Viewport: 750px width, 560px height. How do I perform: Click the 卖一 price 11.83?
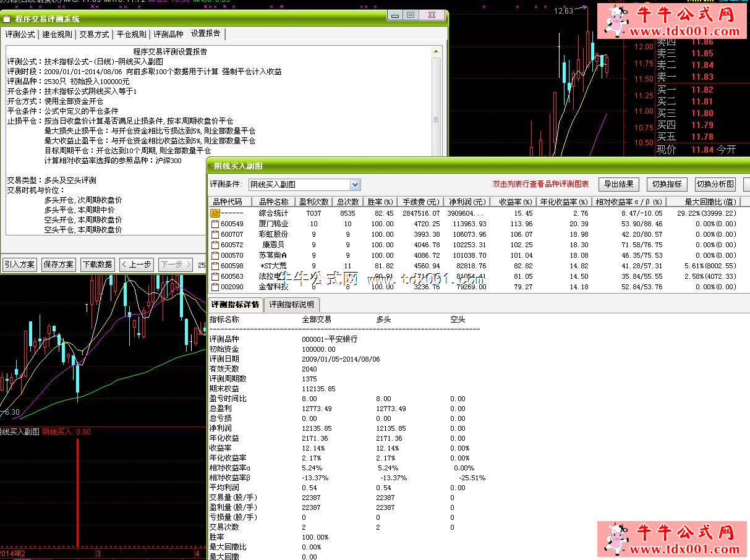(x=702, y=77)
